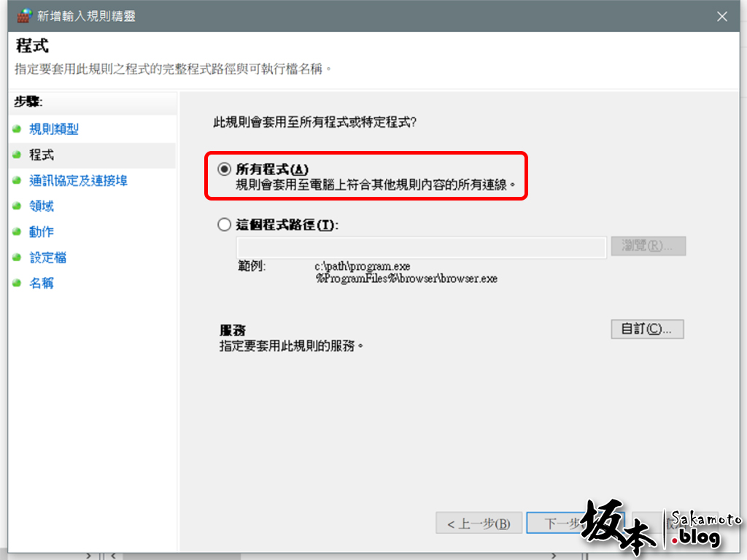Click green bullet beside 名稱 step
The image size is (747, 560).
[x=18, y=284]
